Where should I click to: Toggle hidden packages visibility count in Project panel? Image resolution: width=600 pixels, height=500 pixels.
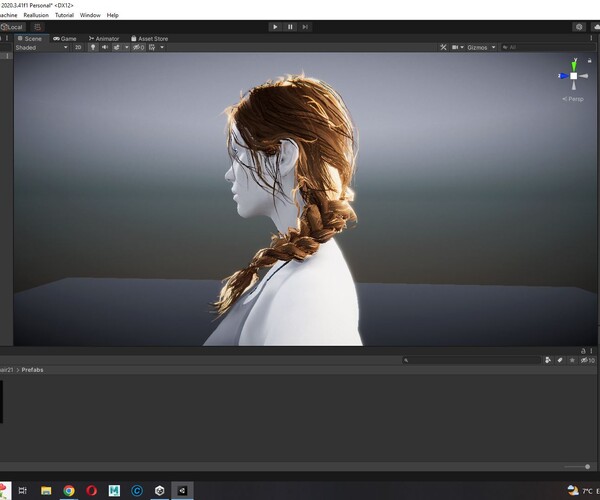[x=588, y=360]
